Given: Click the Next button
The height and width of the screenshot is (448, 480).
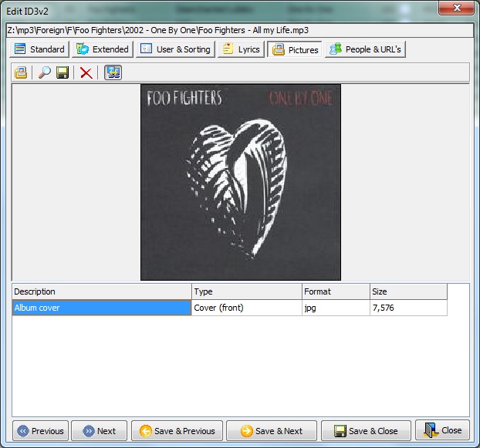Looking at the screenshot, I should coord(100,430).
